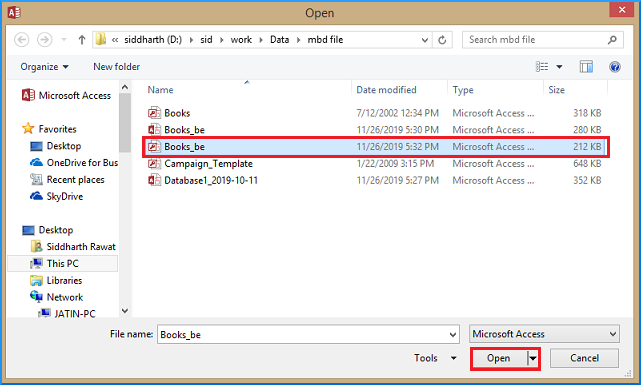Select Data folder in breadcrumb
This screenshot has width=641, height=385.
pos(279,40)
